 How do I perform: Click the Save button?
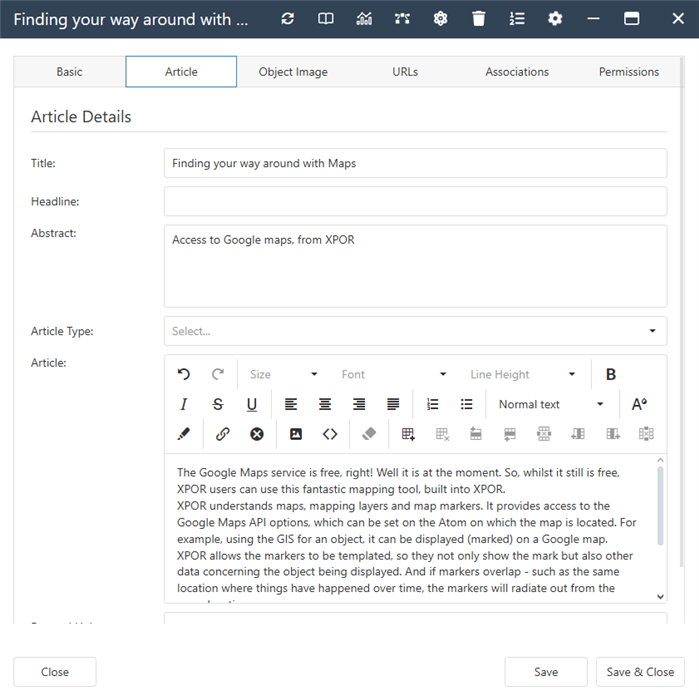(x=546, y=672)
